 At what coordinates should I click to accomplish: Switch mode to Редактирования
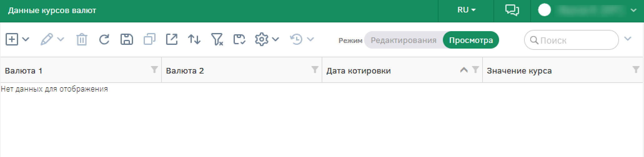click(x=404, y=40)
